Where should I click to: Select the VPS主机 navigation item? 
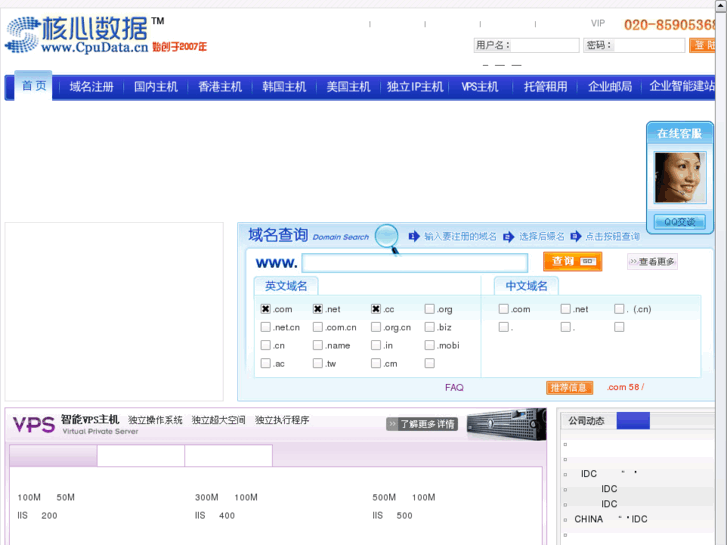pyautogui.click(x=480, y=87)
